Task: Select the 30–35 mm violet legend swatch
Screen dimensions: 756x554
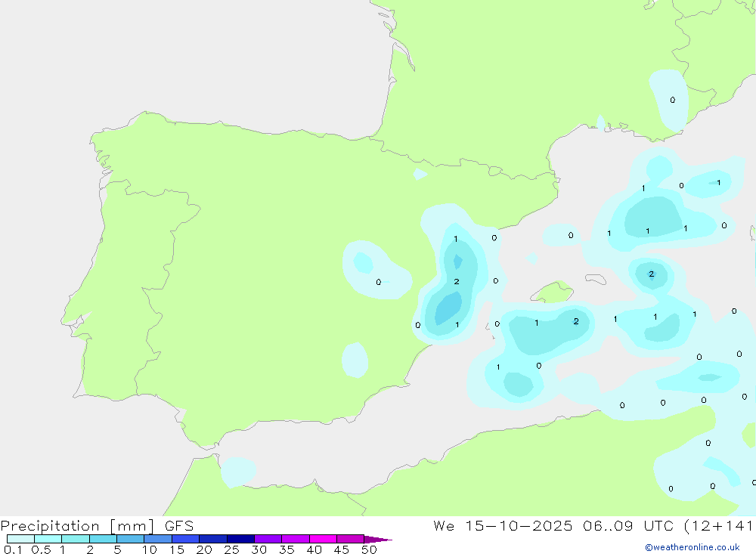Action: pyautogui.click(x=268, y=539)
